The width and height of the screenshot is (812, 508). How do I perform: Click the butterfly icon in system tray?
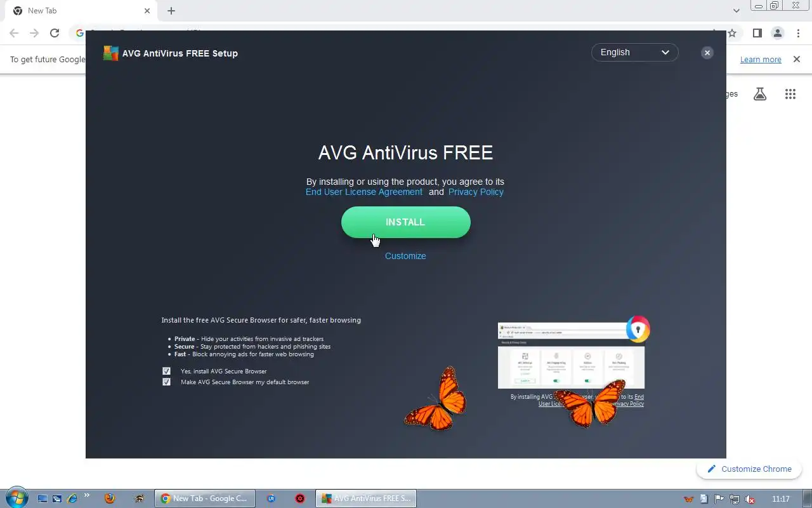[x=689, y=499]
